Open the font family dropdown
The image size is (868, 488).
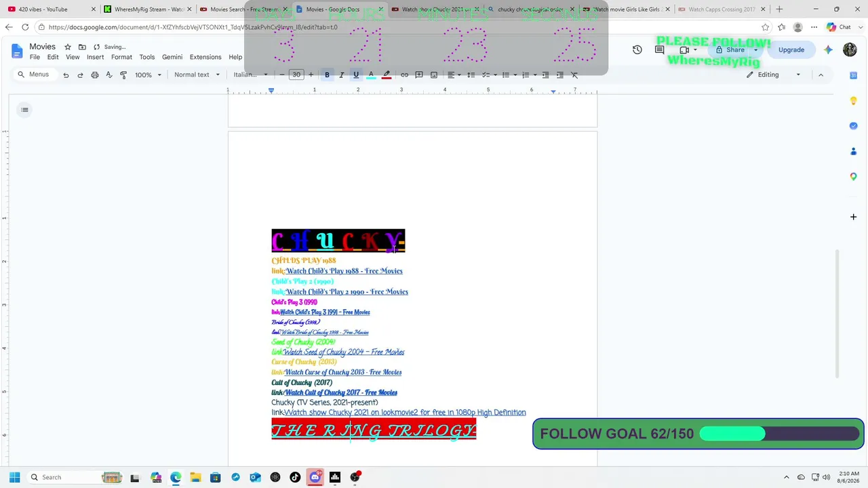point(251,75)
